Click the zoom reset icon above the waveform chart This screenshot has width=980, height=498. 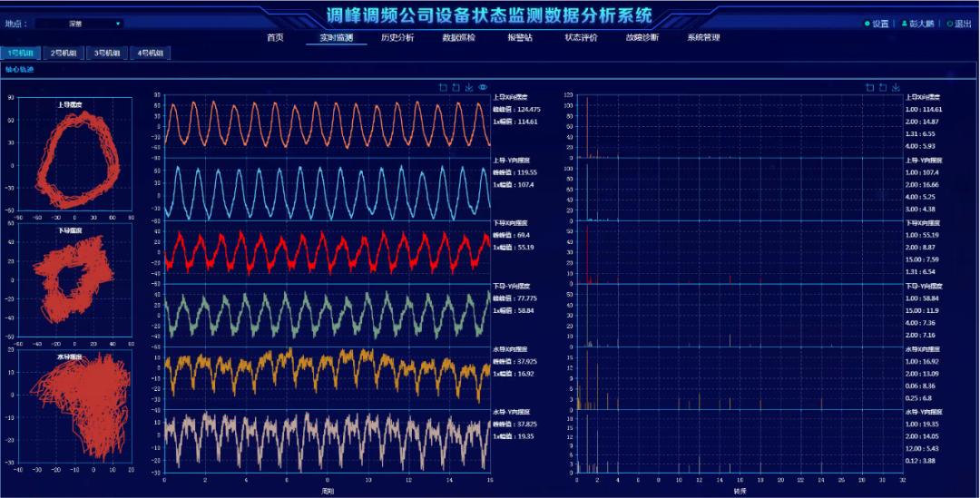coord(456,87)
